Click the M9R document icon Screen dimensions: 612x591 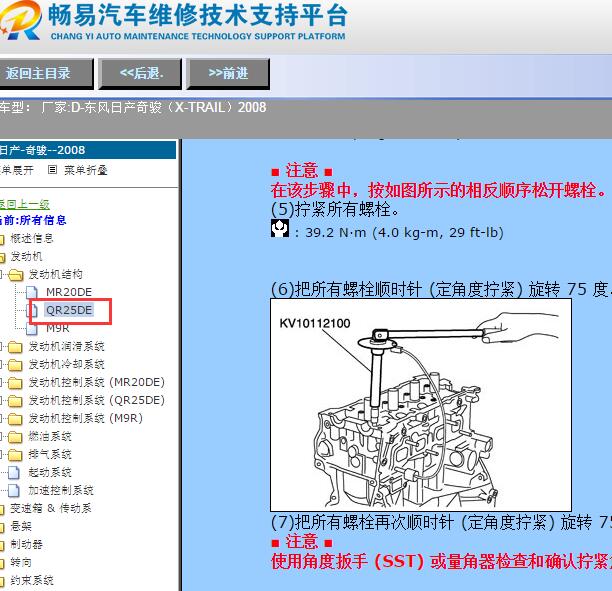pos(32,329)
